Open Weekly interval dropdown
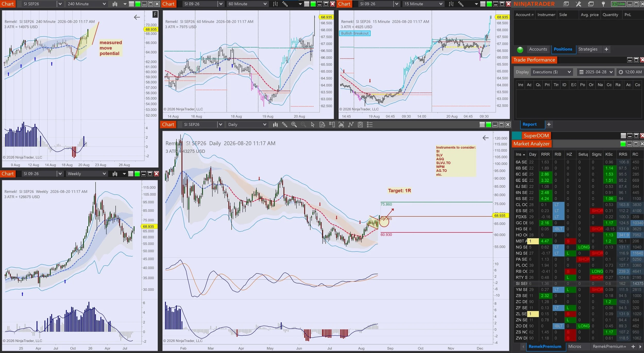 click(87, 174)
